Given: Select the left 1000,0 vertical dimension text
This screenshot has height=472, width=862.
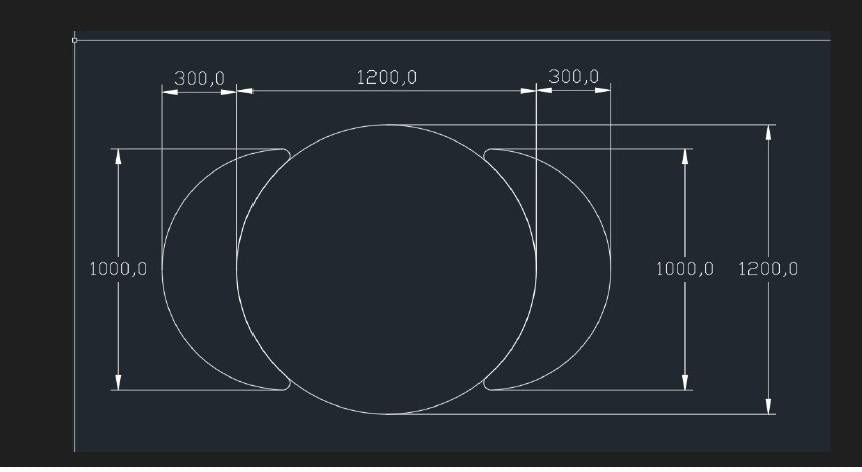Looking at the screenshot, I should (118, 269).
